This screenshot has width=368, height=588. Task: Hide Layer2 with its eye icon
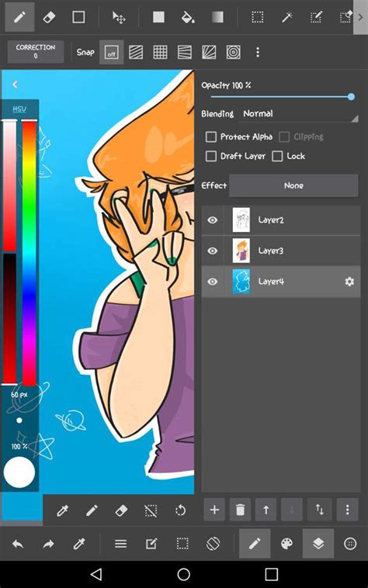(x=212, y=220)
